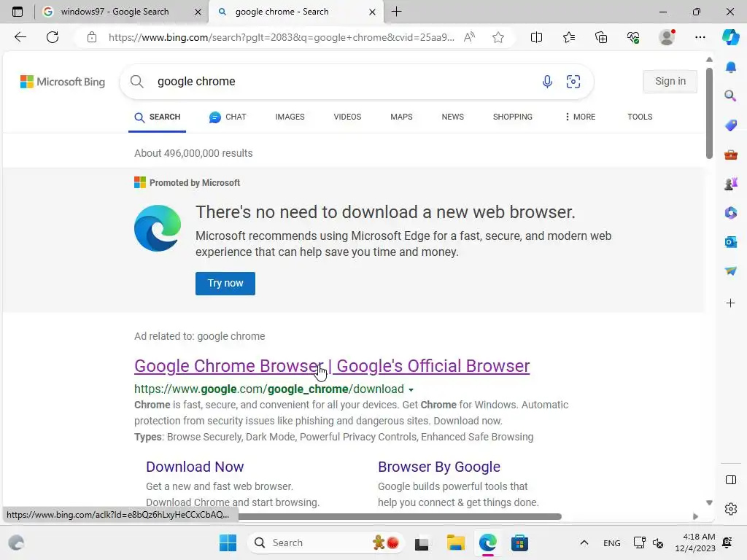
Task: Open Browser essentials heart icon
Action: click(633, 37)
